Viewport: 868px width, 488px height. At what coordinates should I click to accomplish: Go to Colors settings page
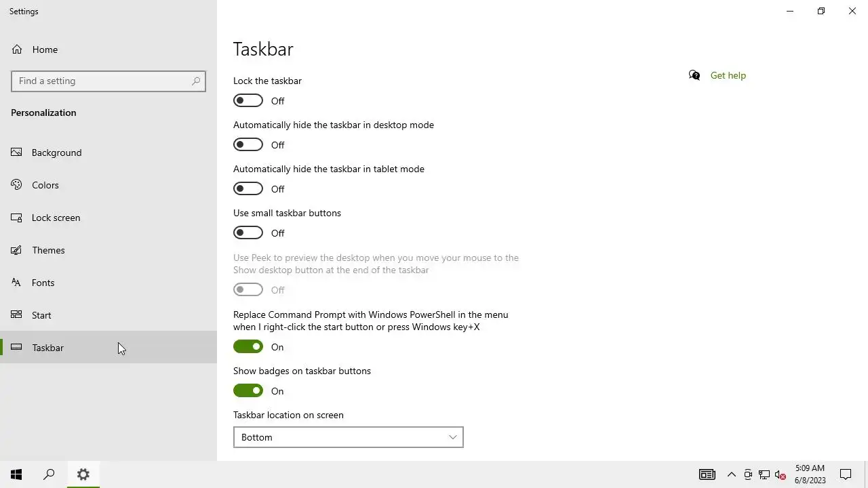click(45, 185)
